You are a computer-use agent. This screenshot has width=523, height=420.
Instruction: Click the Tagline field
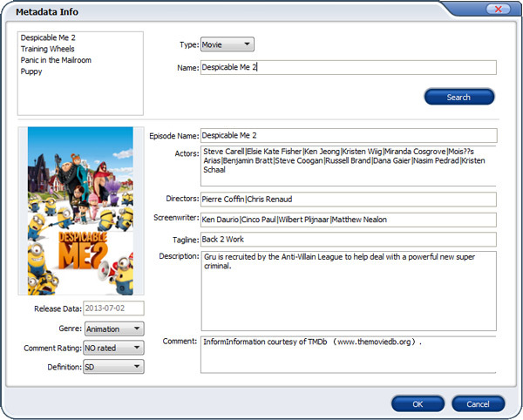coord(349,239)
